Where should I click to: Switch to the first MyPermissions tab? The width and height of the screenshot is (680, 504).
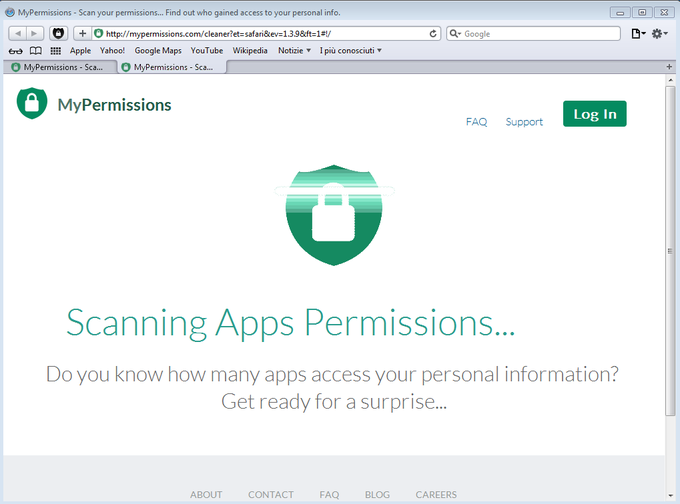pyautogui.click(x=60, y=67)
